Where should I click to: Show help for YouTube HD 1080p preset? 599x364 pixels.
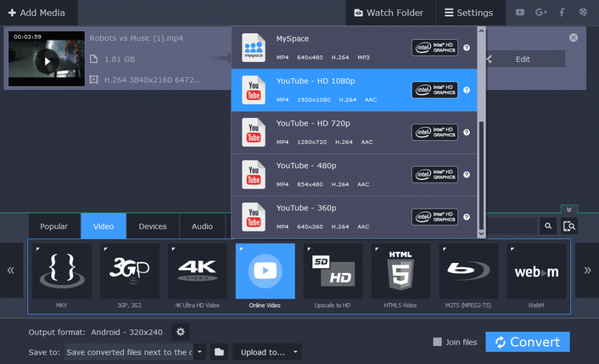[466, 90]
